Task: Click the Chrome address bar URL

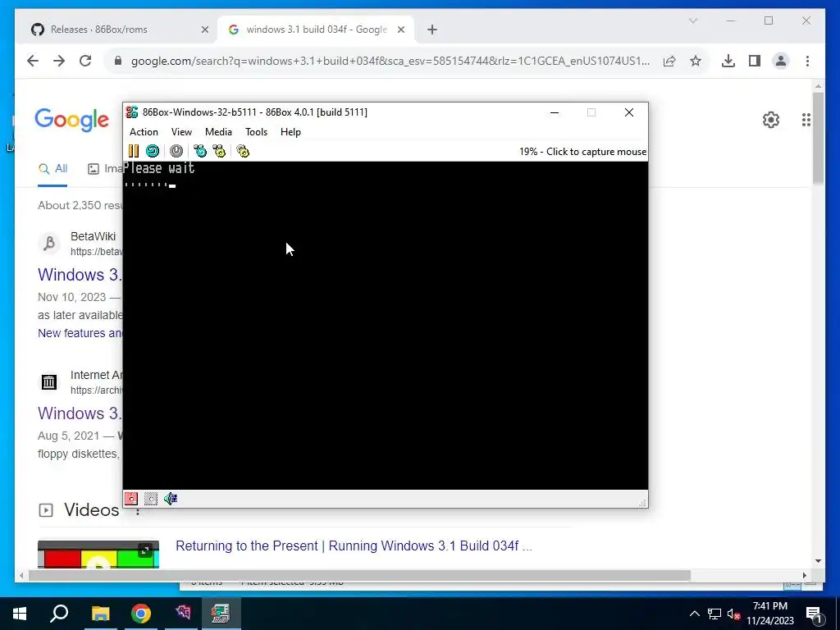Action: tap(390, 61)
